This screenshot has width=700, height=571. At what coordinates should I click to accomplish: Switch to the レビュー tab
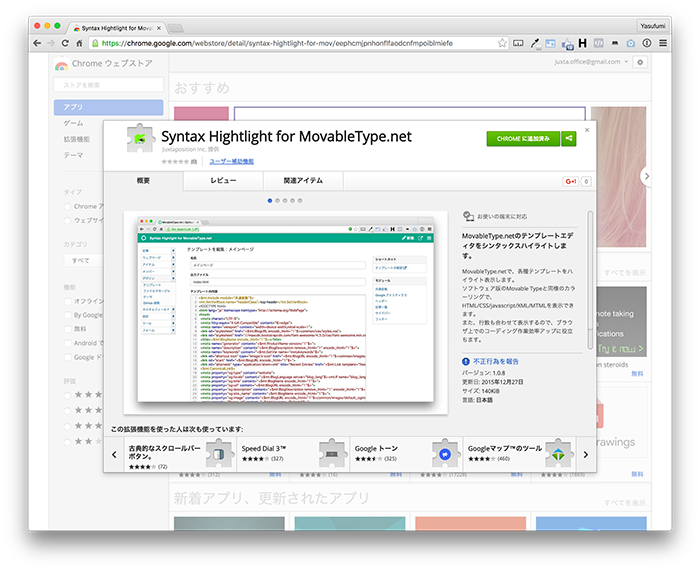[x=223, y=181]
